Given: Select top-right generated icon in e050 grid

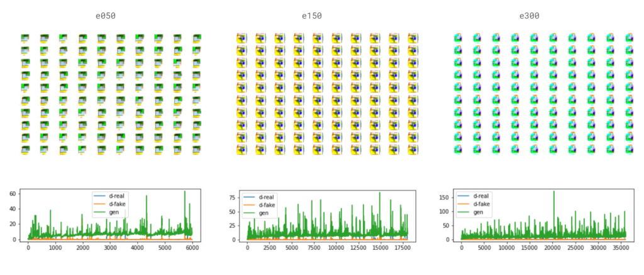Looking at the screenshot, I should tap(197, 39).
